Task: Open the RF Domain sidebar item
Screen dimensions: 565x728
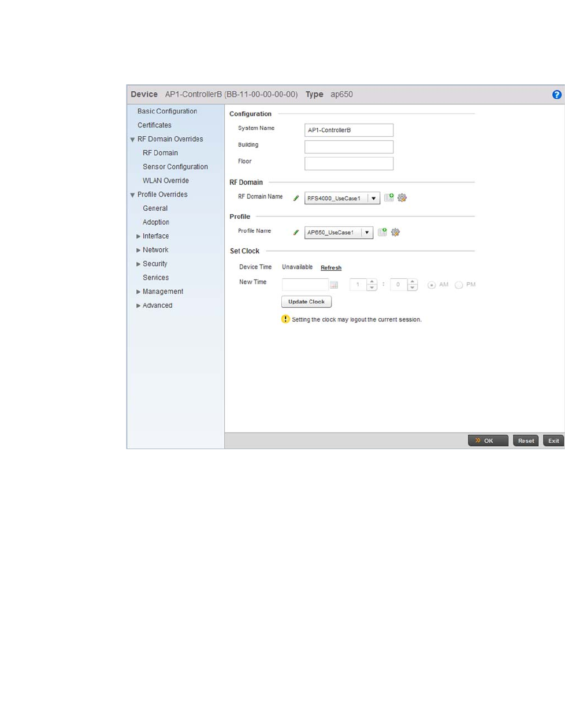Action: point(160,153)
